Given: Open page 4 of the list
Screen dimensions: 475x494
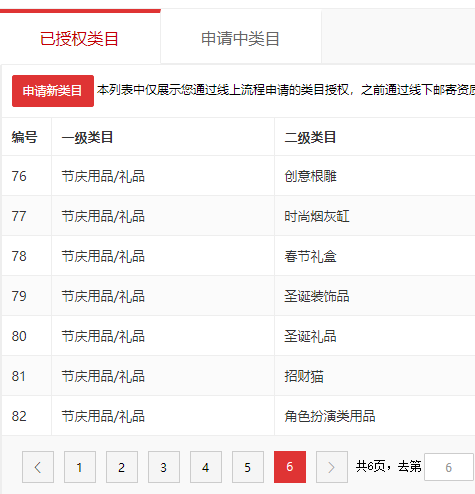Looking at the screenshot, I should pyautogui.click(x=206, y=467).
